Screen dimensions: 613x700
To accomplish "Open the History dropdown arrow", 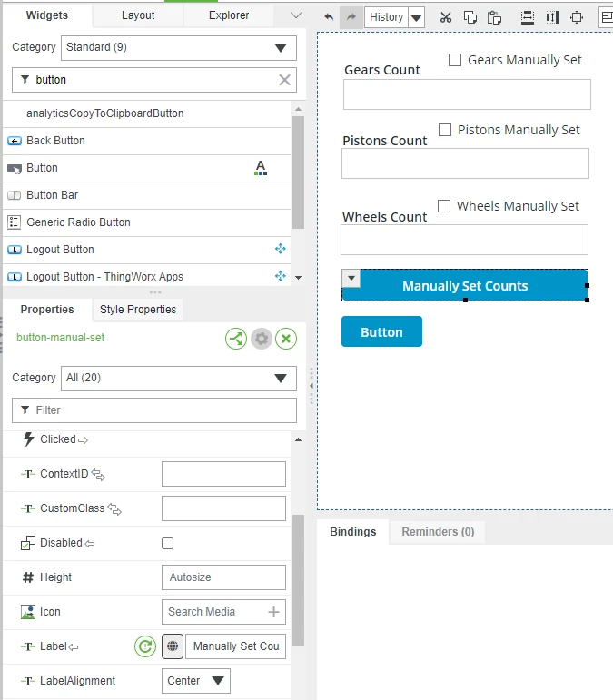I will click(416, 18).
